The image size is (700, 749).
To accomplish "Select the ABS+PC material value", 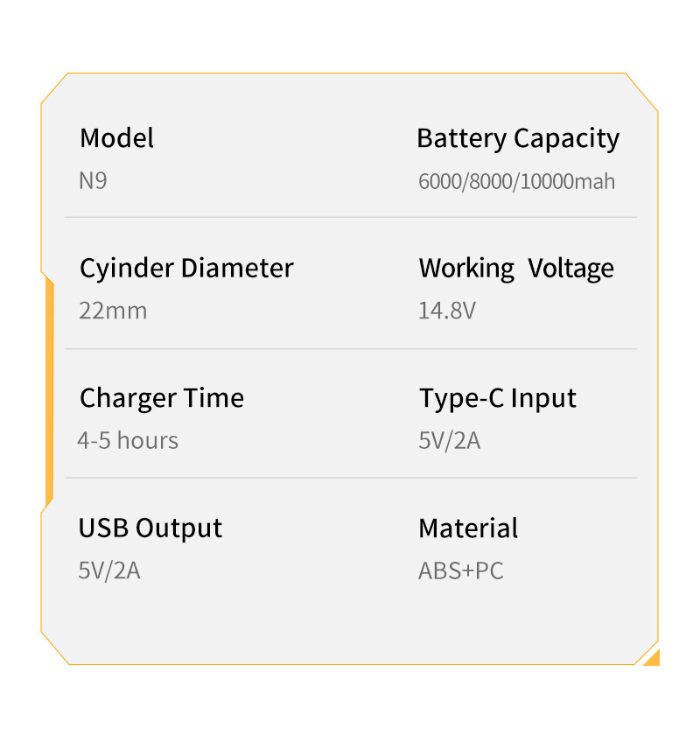I will [x=460, y=570].
